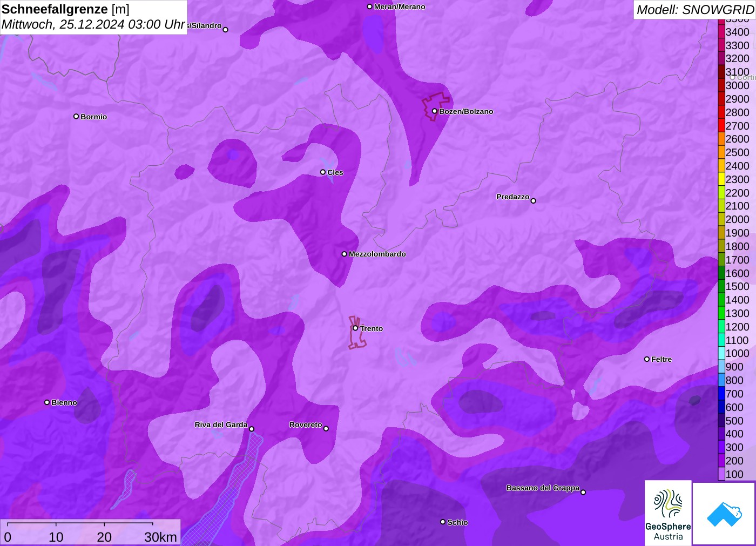The image size is (756, 546).
Task: Select the 3400 m legend swatch
Action: (721, 32)
